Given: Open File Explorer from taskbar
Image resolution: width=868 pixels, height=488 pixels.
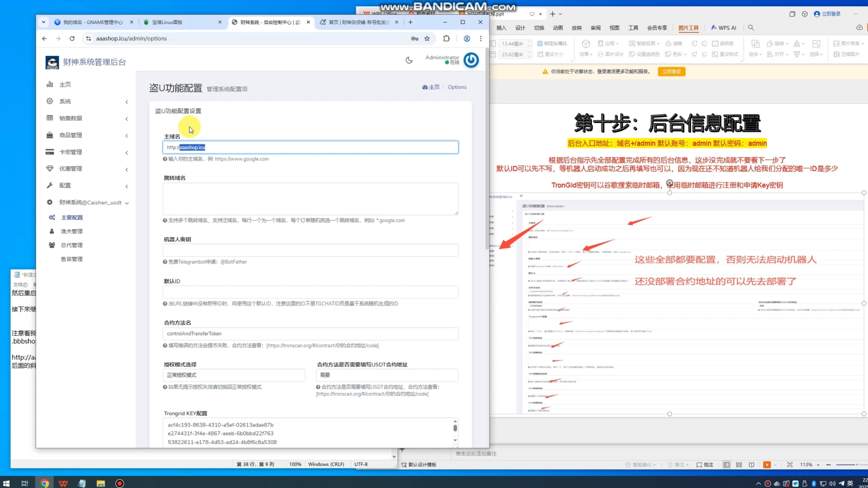Looking at the screenshot, I should pyautogui.click(x=101, y=483).
